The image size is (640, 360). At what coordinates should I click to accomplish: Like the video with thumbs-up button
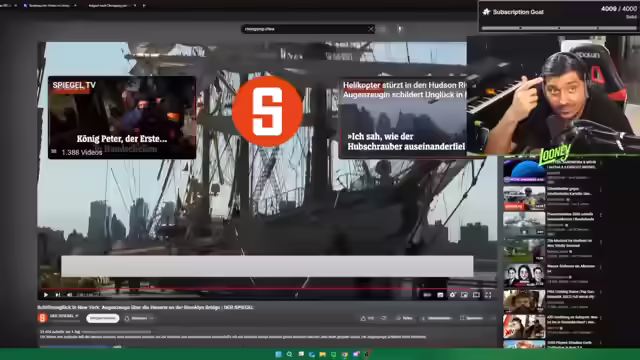coord(367,318)
